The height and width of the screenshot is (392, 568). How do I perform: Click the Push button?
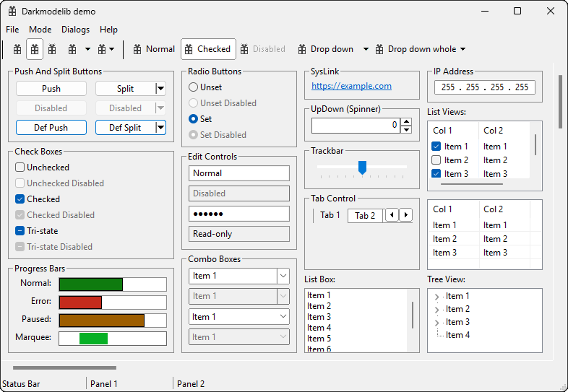pos(51,89)
